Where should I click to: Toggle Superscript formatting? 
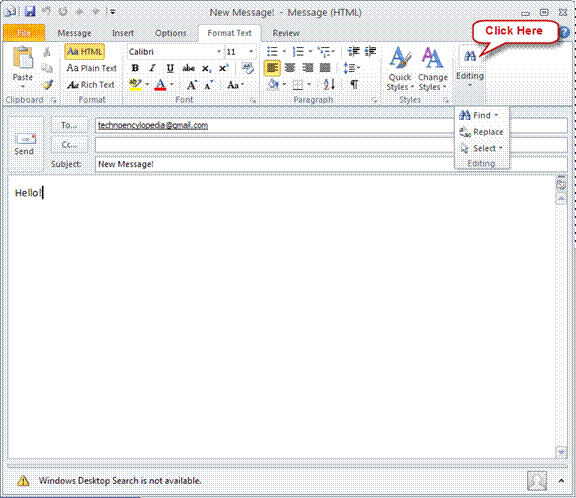pos(223,68)
